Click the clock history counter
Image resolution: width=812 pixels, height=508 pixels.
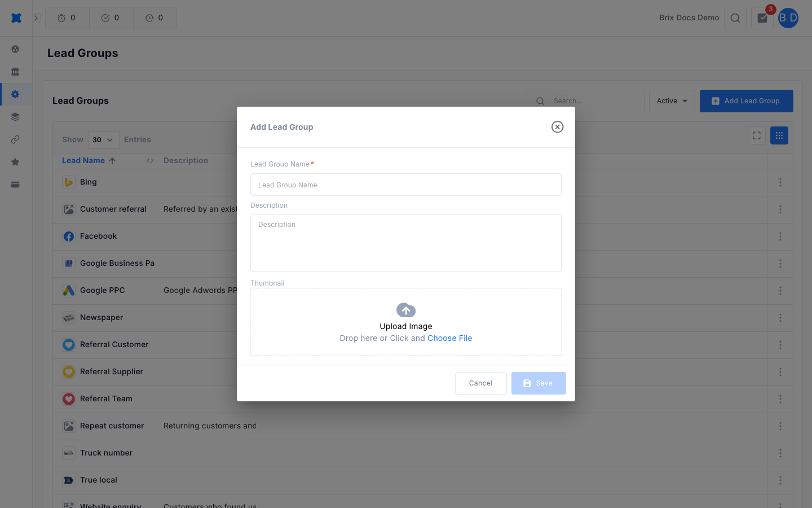155,18
